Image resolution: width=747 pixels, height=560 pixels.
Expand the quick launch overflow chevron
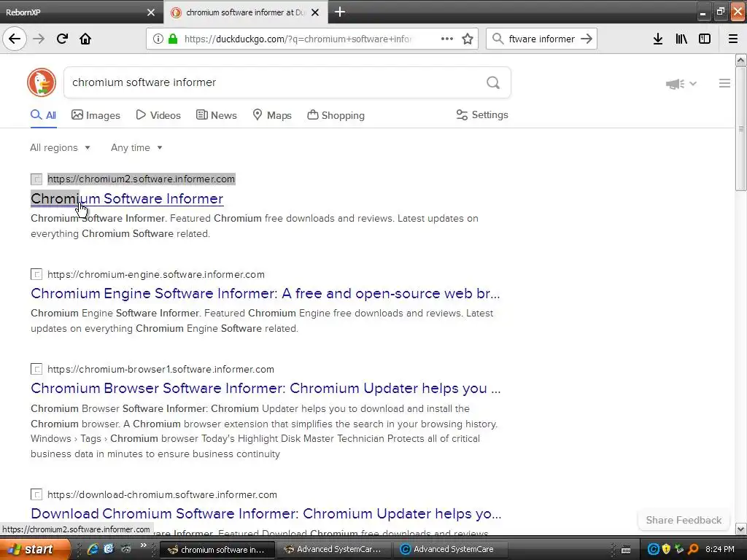click(x=144, y=545)
